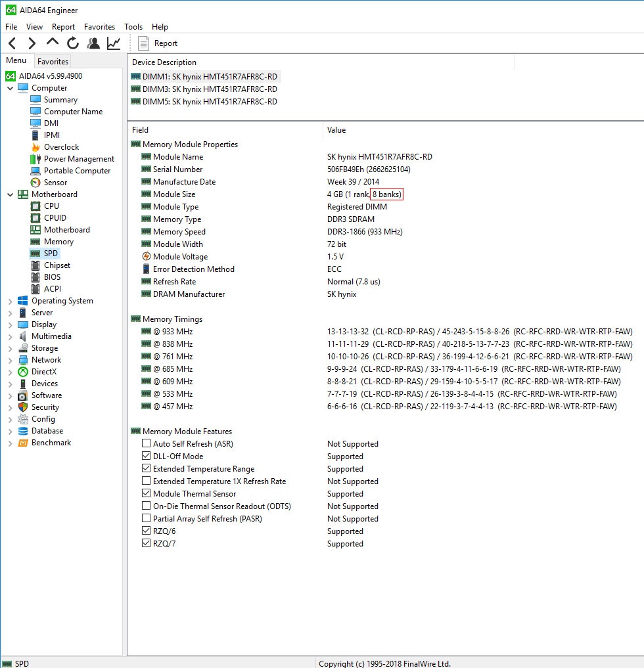644x668 pixels.
Task: Open the Report menu
Action: pos(63,27)
